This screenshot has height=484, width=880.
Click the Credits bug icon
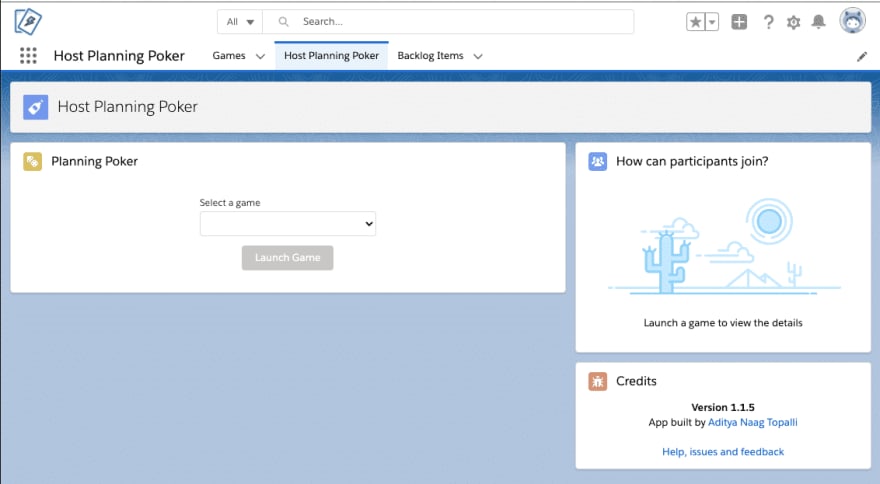[x=598, y=381]
